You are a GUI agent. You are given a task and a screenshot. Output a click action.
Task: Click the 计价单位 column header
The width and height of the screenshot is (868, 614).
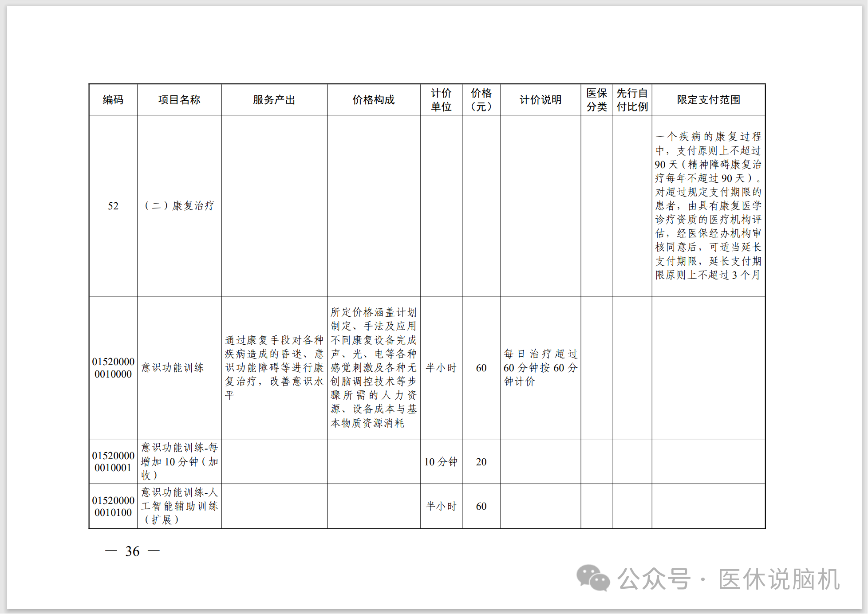441,100
